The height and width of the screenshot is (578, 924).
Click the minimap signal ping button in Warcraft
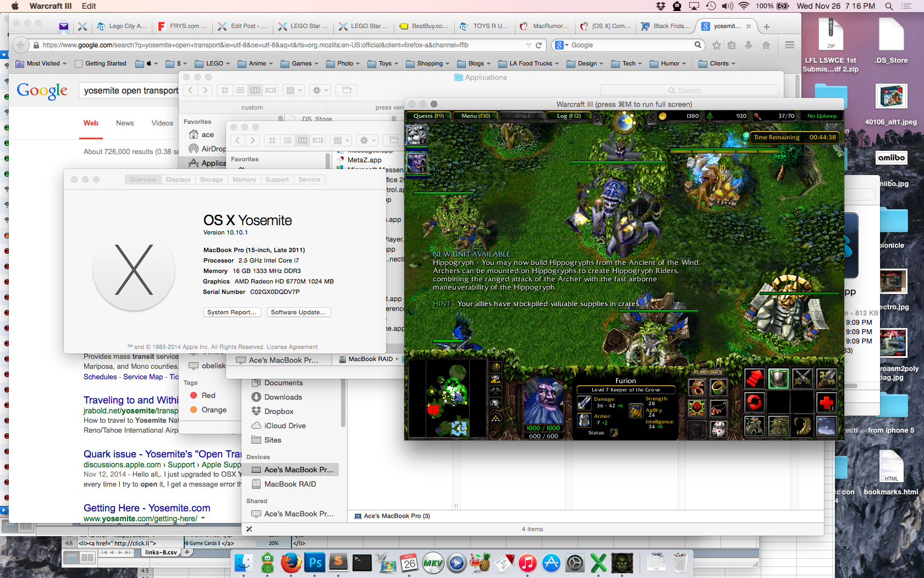click(496, 367)
